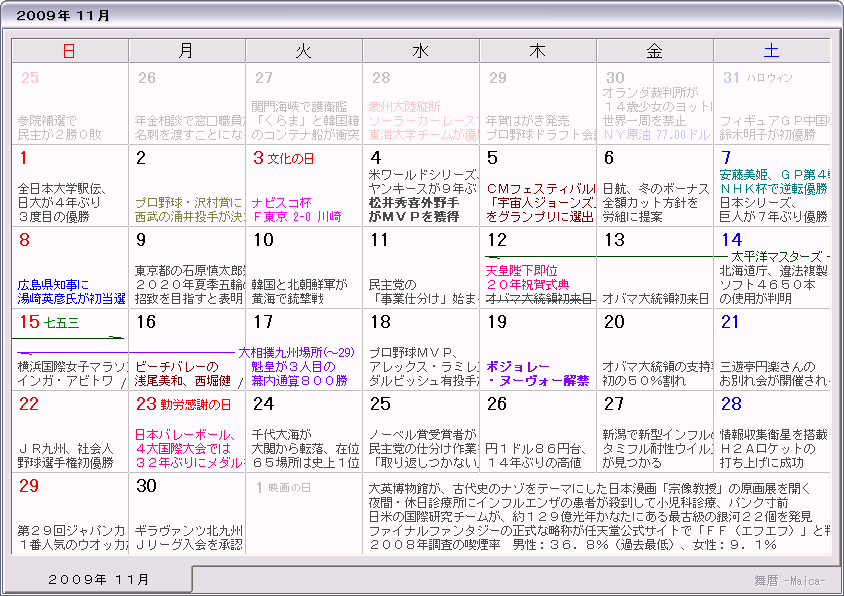Open the ボジョレー・ヌーヴォー解禁 event
This screenshot has height=596, width=844.
pos(537,373)
